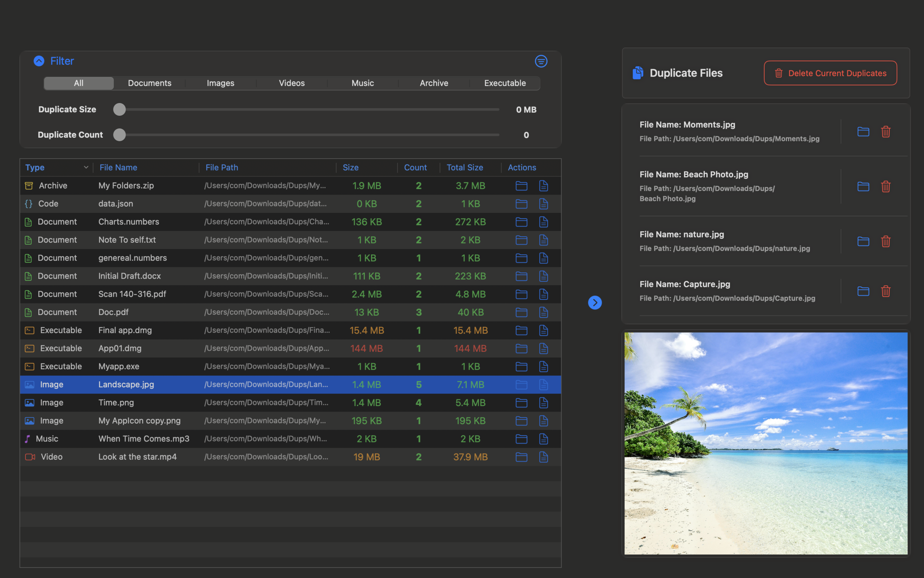Open file icon for My Folders.zip row
Screen dimensions: 924x578
click(544, 186)
